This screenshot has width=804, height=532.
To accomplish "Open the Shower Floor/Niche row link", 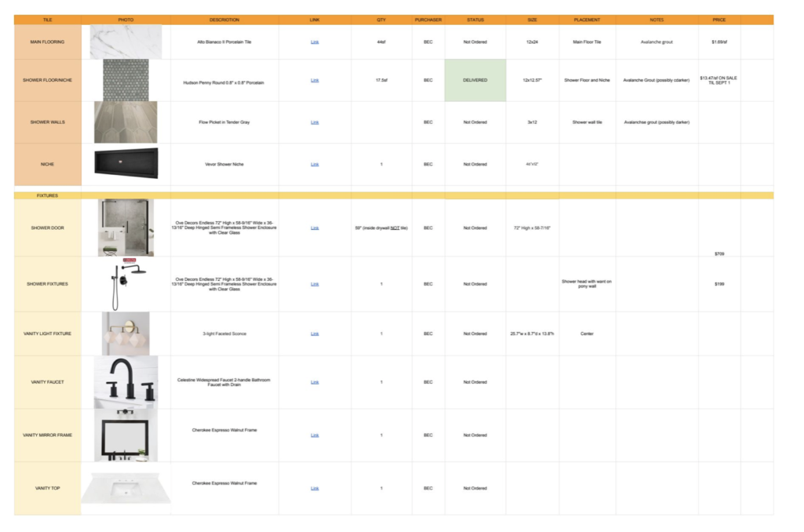I will (315, 80).
